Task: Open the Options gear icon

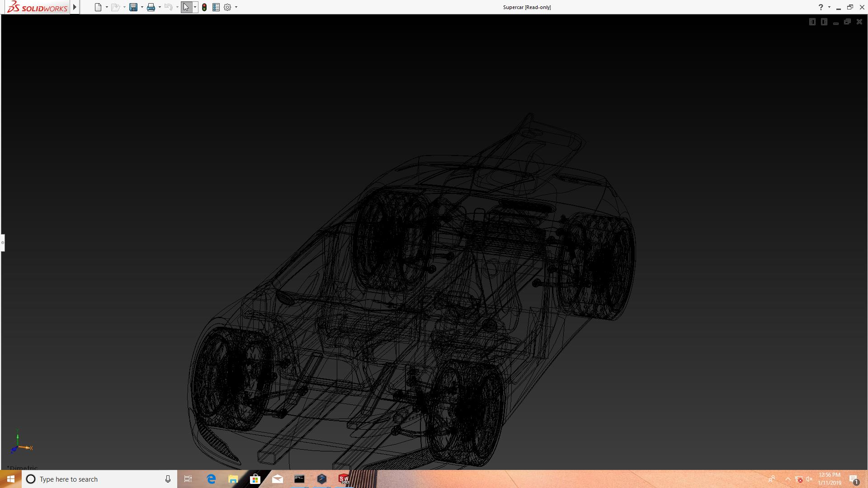Action: [227, 7]
